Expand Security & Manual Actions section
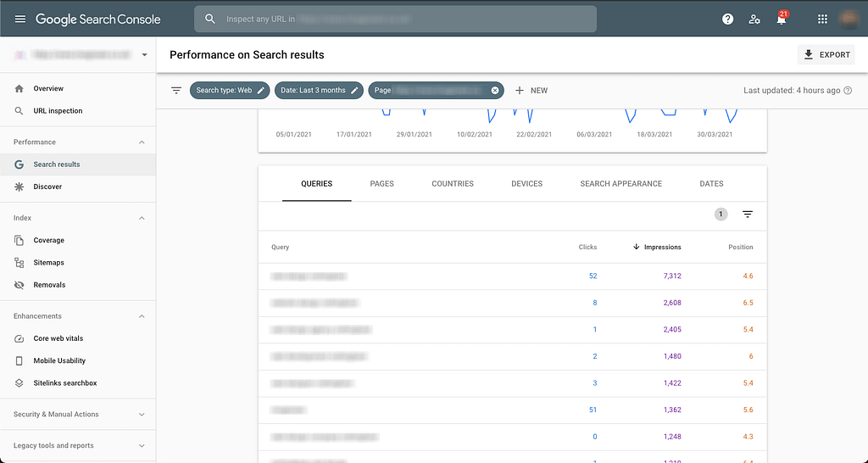Viewport: 868px width, 463px height. 142,415
